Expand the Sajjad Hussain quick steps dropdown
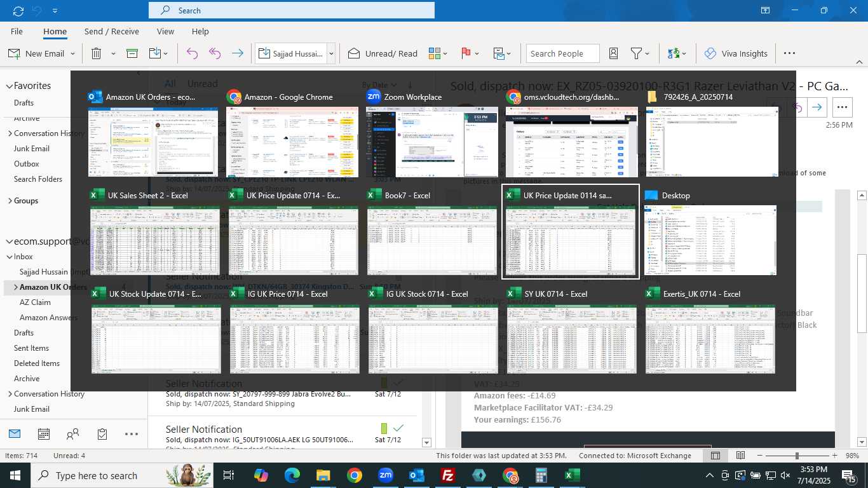 [x=331, y=54]
